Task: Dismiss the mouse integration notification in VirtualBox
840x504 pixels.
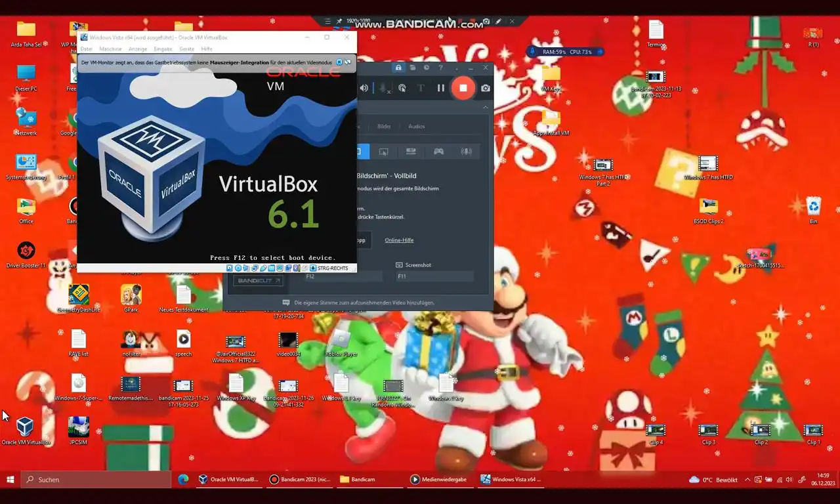Action: tap(339, 62)
